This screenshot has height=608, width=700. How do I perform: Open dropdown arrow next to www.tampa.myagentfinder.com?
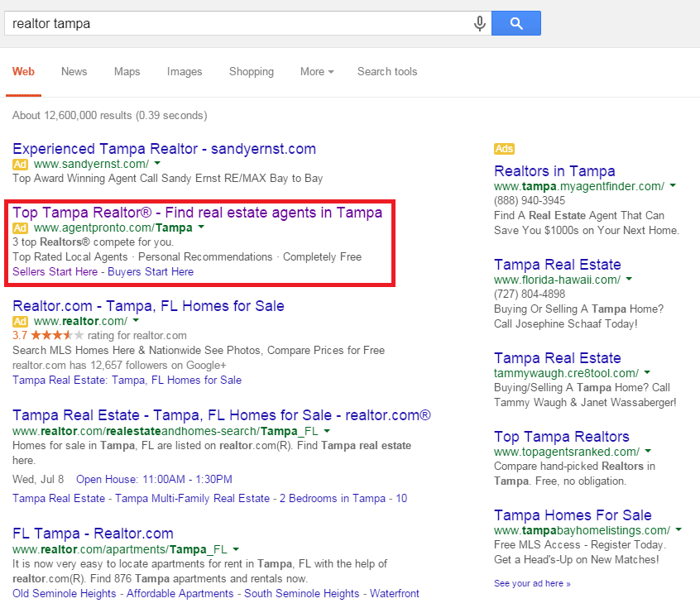(x=673, y=186)
